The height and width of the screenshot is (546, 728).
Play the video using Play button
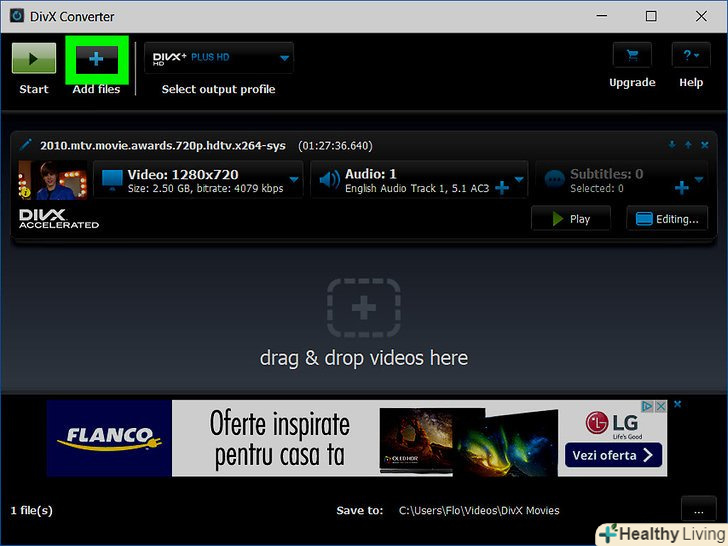pos(571,219)
